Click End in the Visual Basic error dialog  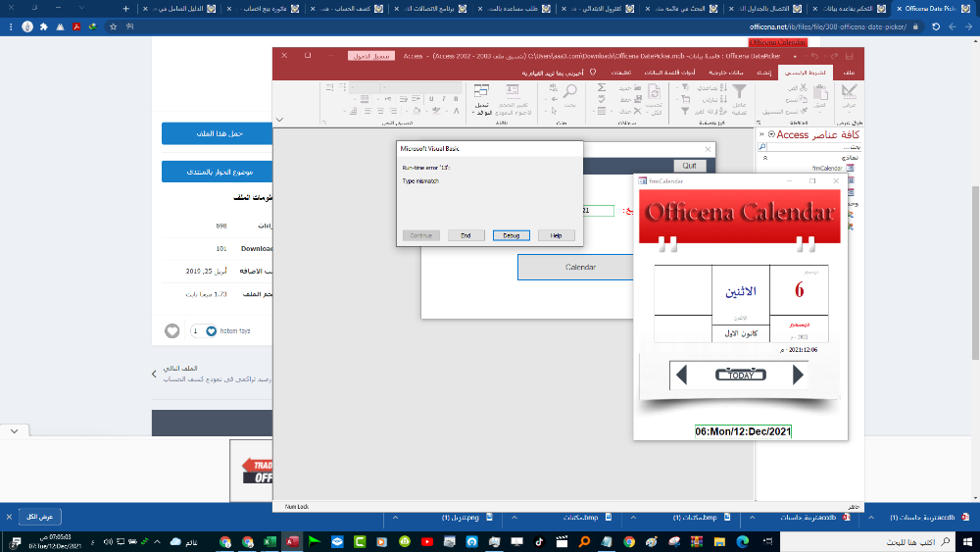(x=465, y=235)
